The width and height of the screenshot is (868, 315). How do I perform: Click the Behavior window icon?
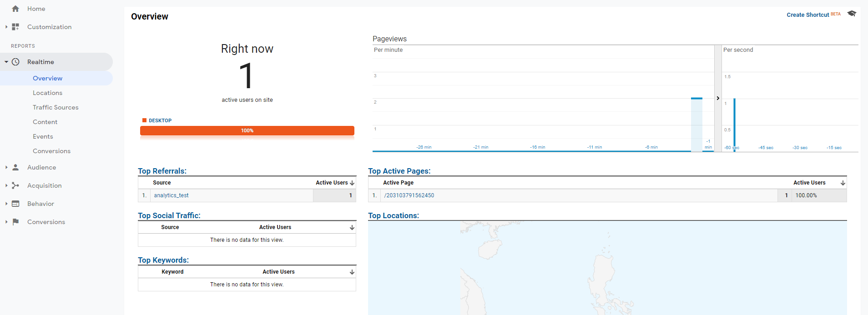15,204
